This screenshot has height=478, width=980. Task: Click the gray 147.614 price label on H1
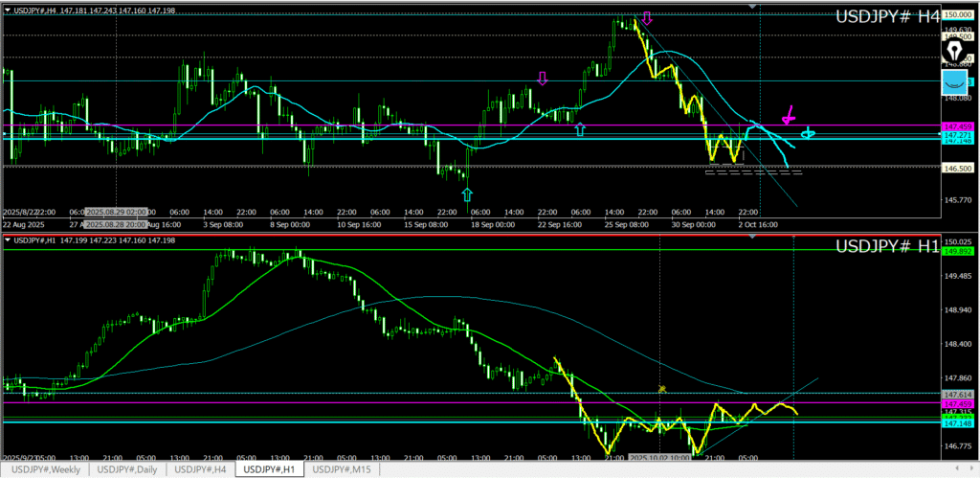click(x=959, y=395)
